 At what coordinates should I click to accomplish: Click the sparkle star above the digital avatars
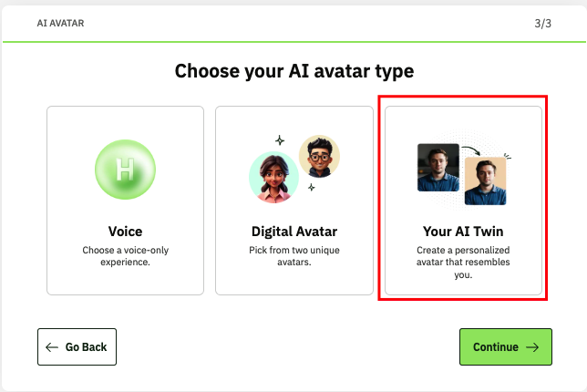[280, 140]
